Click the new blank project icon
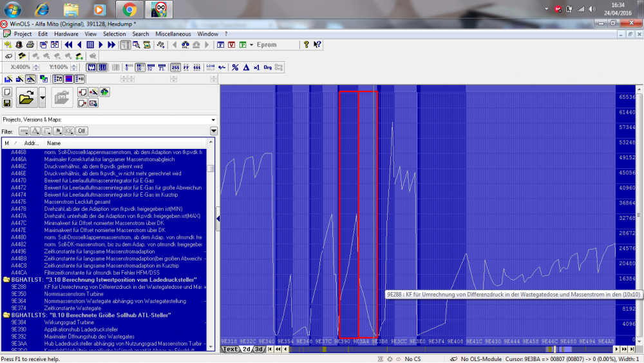Screen dimensions: 644x363 coord(7,92)
